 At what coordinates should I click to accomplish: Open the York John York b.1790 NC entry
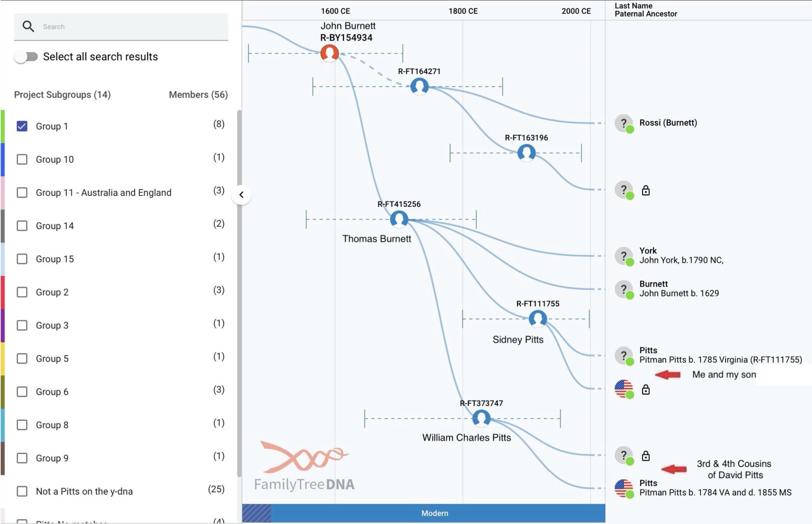[x=681, y=256]
